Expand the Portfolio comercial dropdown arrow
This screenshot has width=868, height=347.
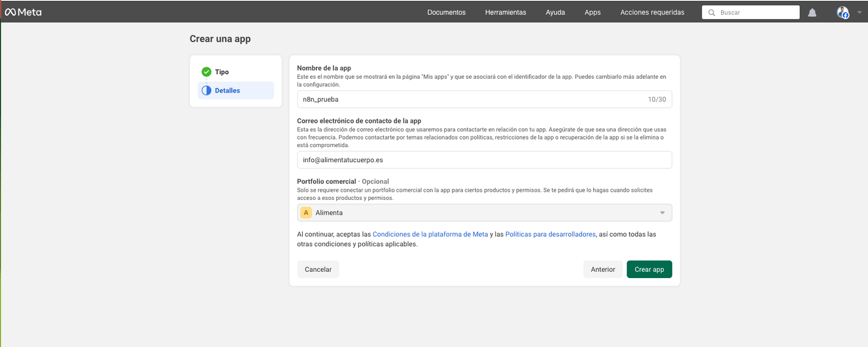663,213
